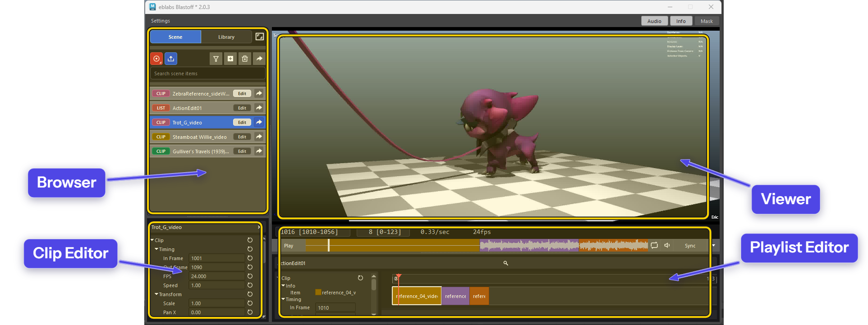Screen dimensions: 868x325
Task: Collapse the Transform section in Clip Editor
Action: pos(156,294)
